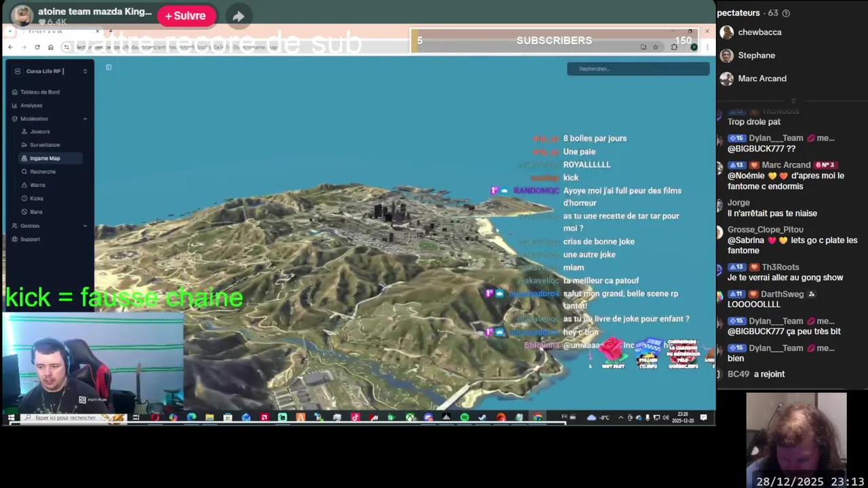Click Jorge's username in chat
The height and width of the screenshot is (488, 868).
[738, 203]
